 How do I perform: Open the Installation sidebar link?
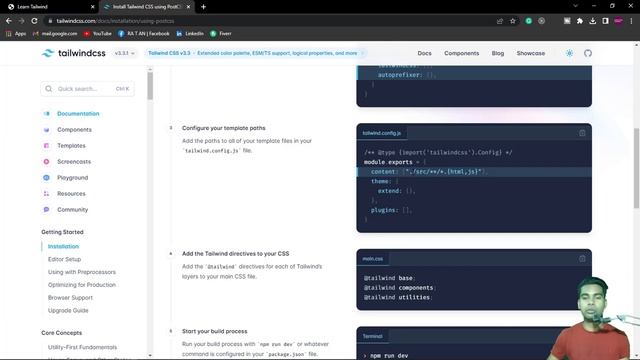63,246
